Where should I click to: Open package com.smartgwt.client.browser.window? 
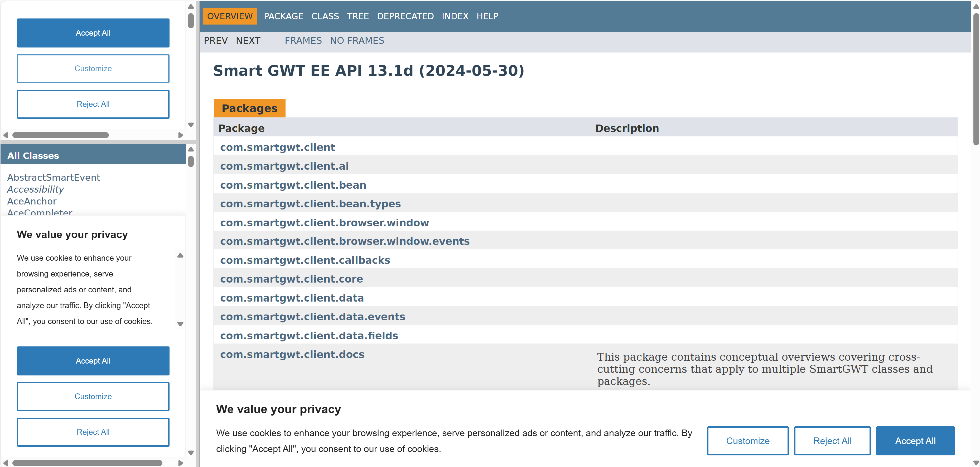pyautogui.click(x=324, y=223)
